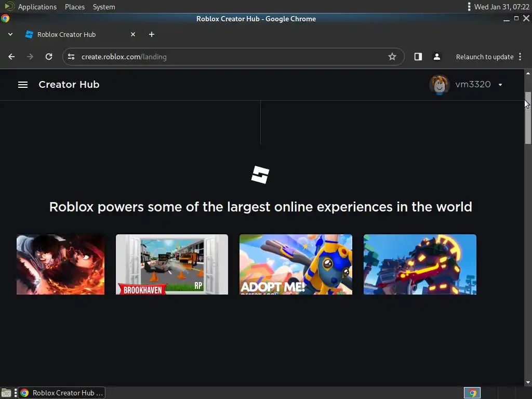Click the Chrome workspace icon in bottom panel
This screenshot has width=532, height=399.
coord(472,393)
